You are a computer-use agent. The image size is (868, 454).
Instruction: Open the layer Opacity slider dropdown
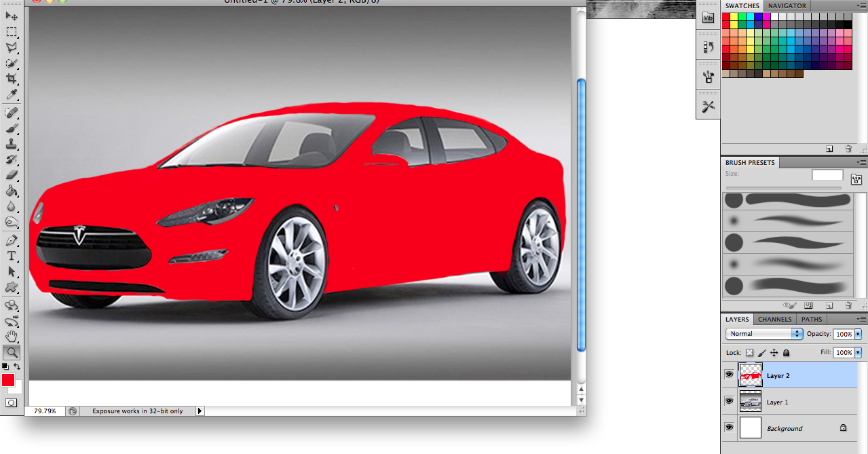point(858,334)
